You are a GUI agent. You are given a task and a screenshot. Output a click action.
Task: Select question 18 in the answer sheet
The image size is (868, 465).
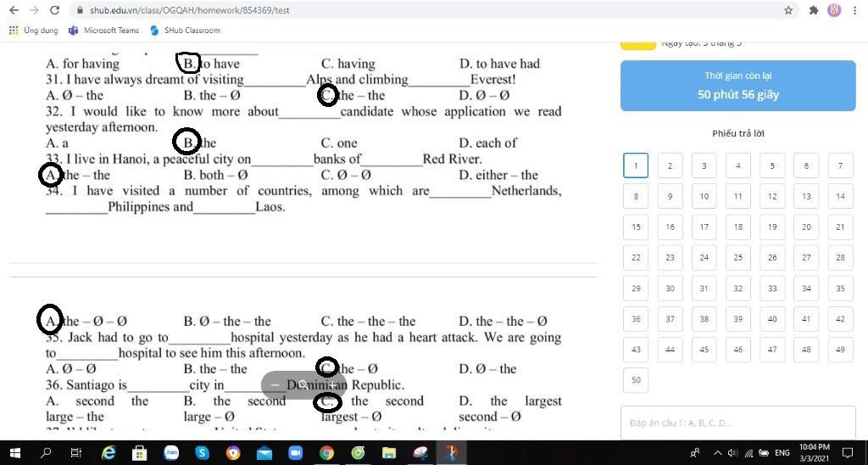pos(738,227)
